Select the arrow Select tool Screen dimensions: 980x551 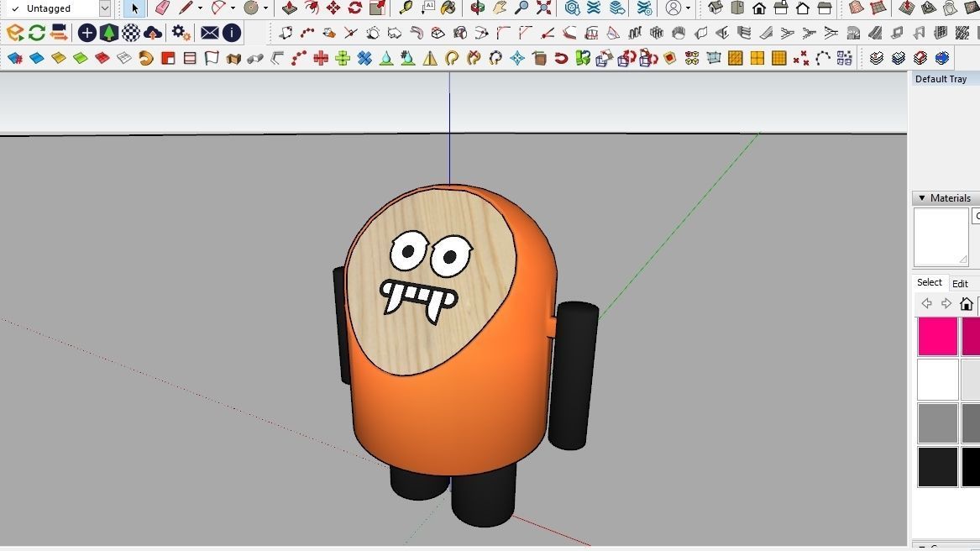[x=134, y=8]
